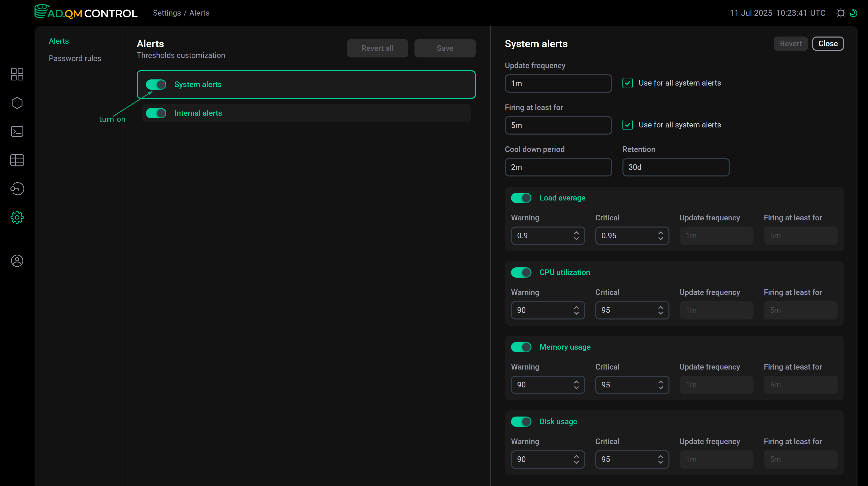The image size is (868, 486).
Task: Select the hexagon cluster icon in sidebar
Action: [x=17, y=103]
